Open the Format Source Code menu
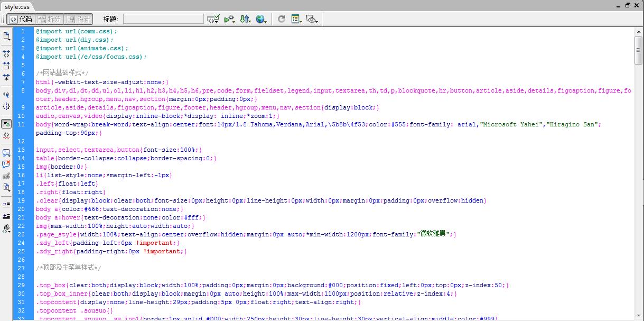Screen dimensions: 644x321 [x=6, y=228]
